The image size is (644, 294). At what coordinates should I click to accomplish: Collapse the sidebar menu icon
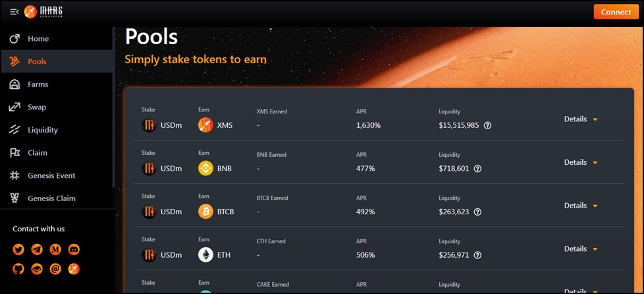pyautogui.click(x=14, y=12)
